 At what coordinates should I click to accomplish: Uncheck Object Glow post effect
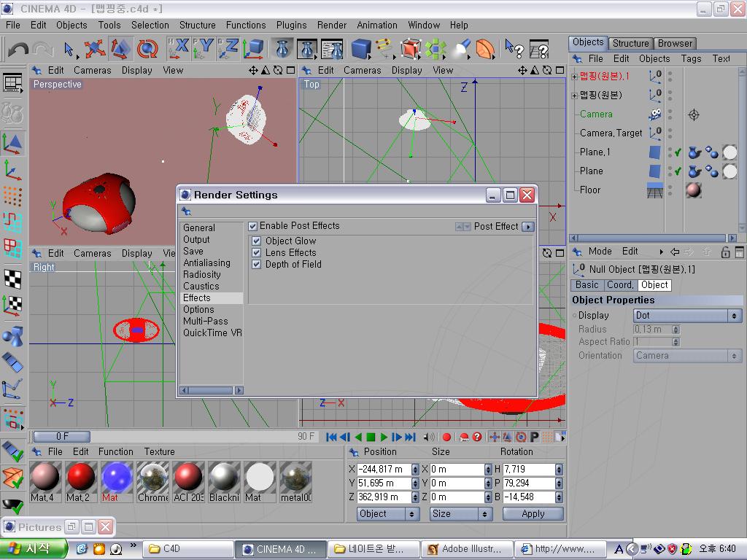point(257,241)
